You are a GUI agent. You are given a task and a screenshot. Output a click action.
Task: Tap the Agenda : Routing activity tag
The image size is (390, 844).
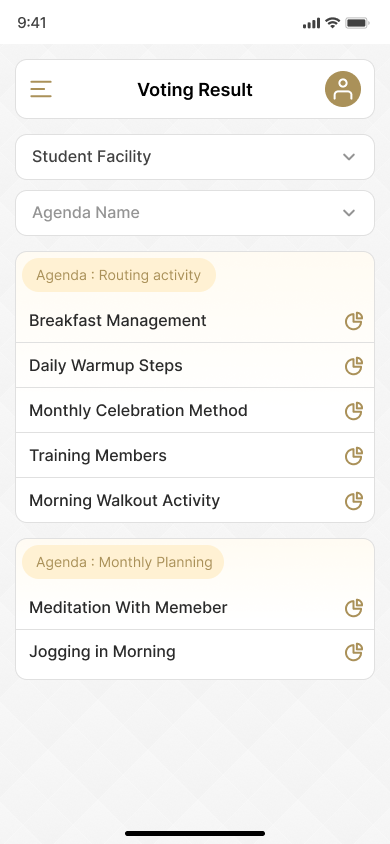(118, 275)
